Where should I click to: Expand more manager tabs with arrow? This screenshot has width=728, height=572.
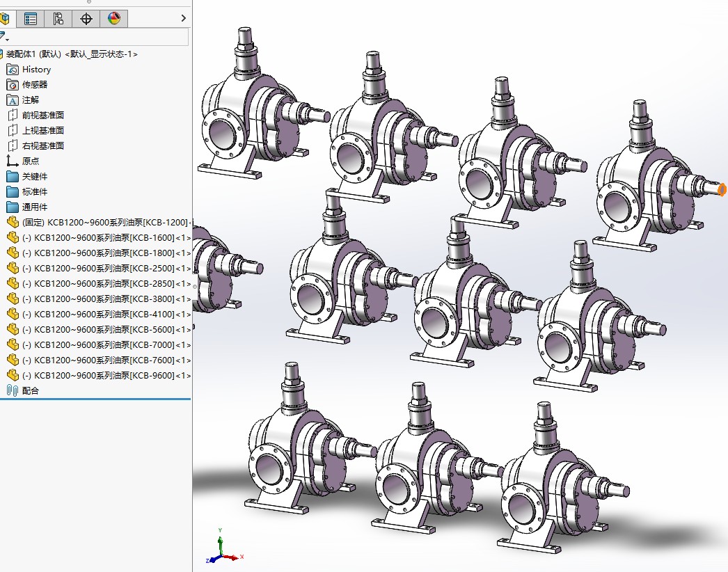tap(184, 18)
